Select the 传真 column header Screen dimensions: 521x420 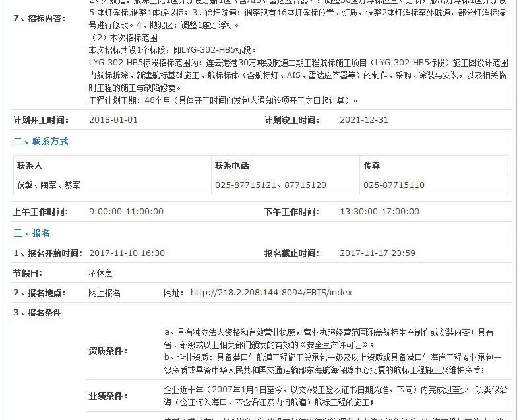tap(371, 165)
